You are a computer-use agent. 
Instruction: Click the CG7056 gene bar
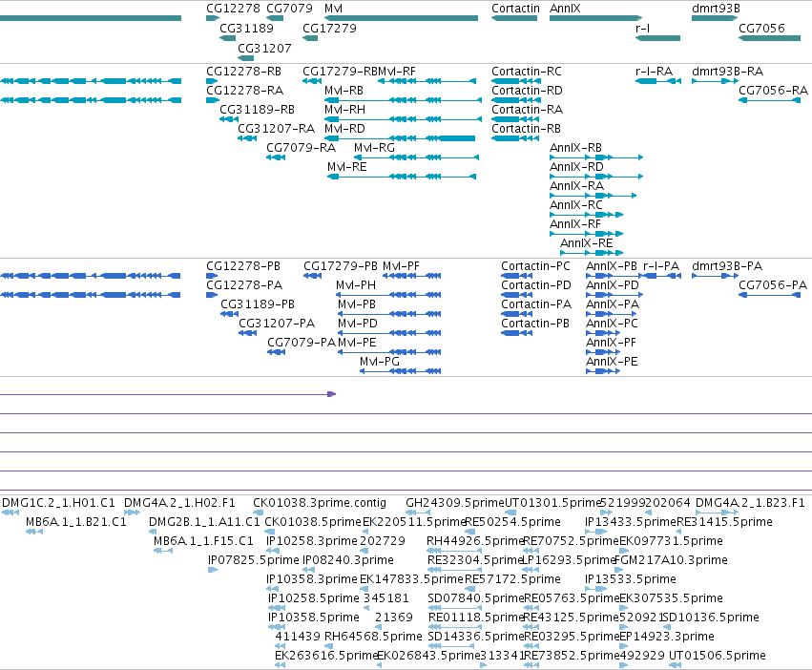tap(769, 38)
